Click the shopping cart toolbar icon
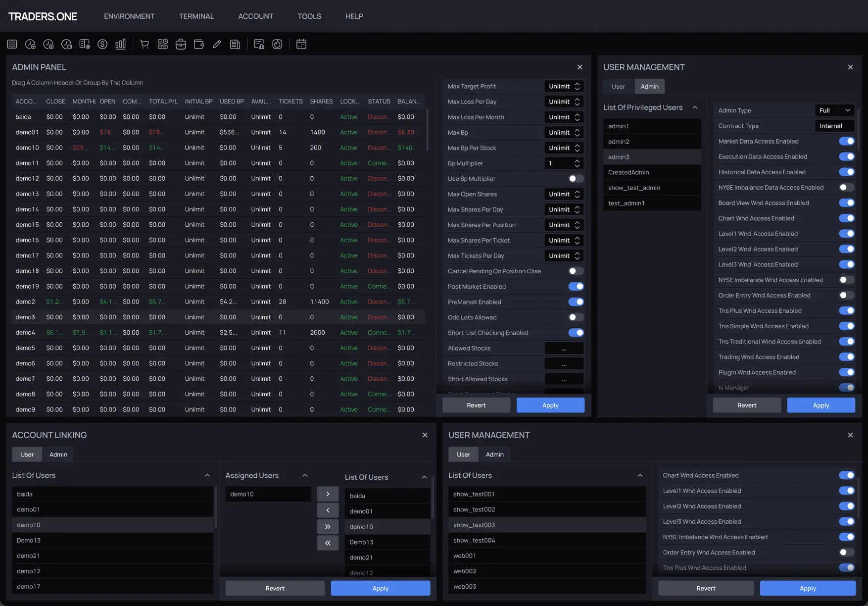Image resolution: width=868 pixels, height=606 pixels. click(144, 44)
